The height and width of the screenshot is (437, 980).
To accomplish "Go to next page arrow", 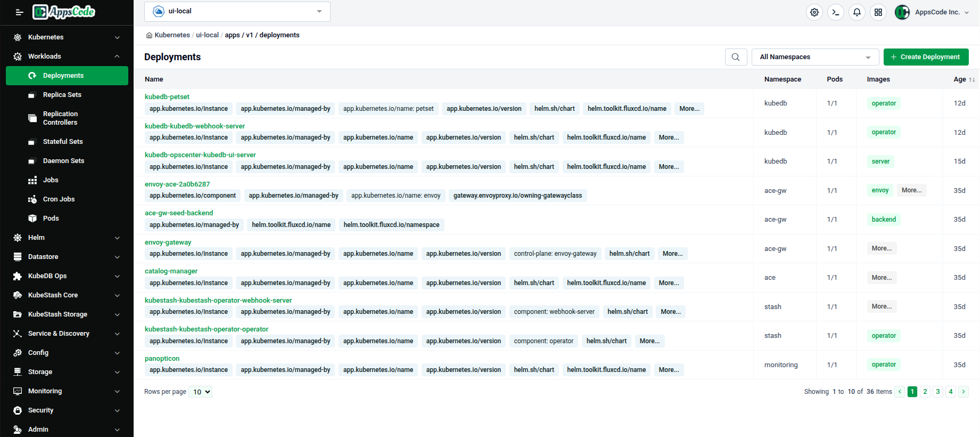I will [x=963, y=392].
